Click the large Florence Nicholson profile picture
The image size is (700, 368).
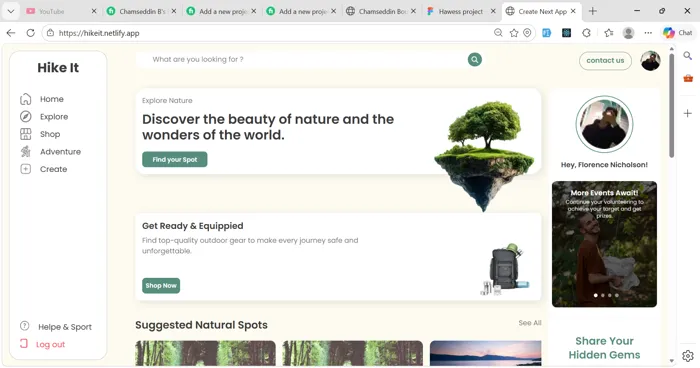[x=604, y=124]
